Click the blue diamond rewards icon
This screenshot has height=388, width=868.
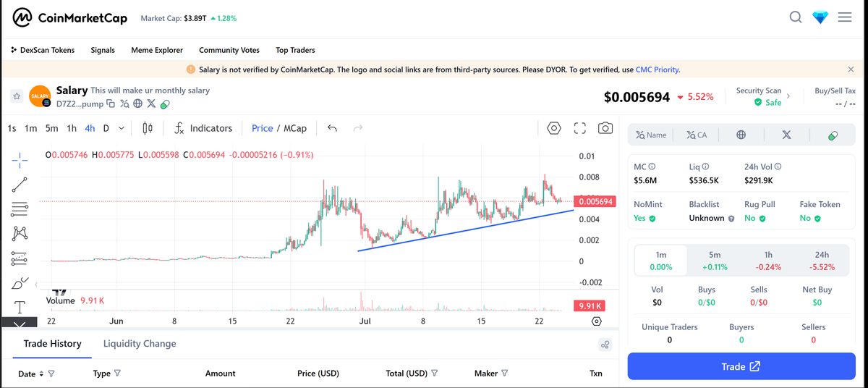(820, 17)
